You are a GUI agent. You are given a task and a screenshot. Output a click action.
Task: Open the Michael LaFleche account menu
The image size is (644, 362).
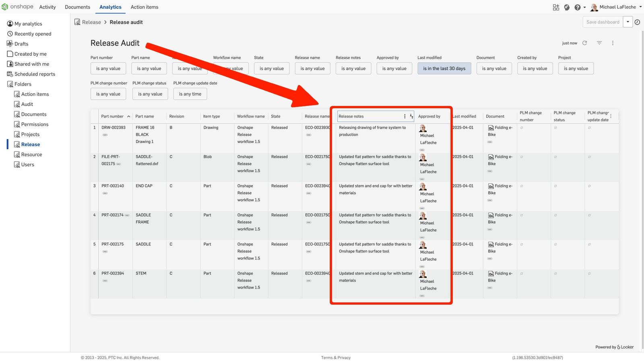click(x=617, y=7)
